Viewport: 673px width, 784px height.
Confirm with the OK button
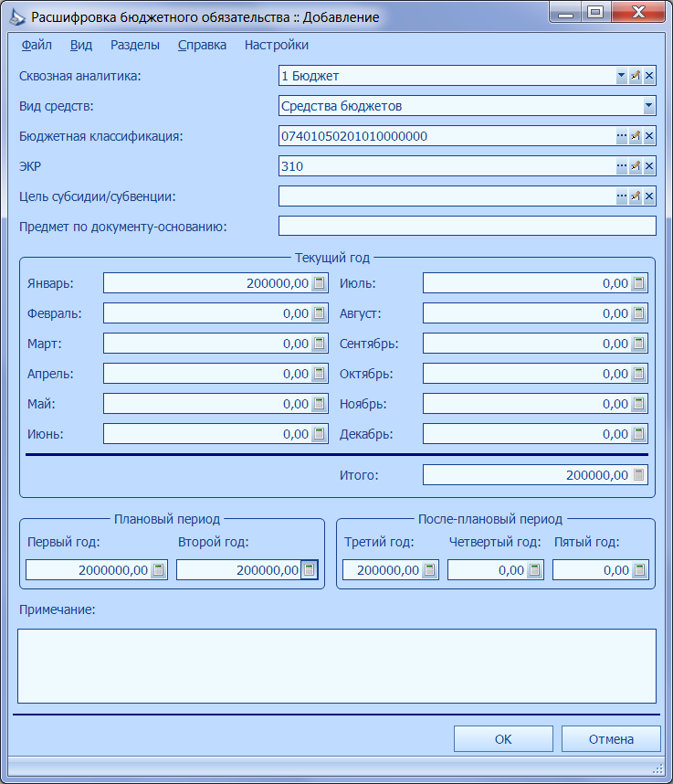point(503,739)
